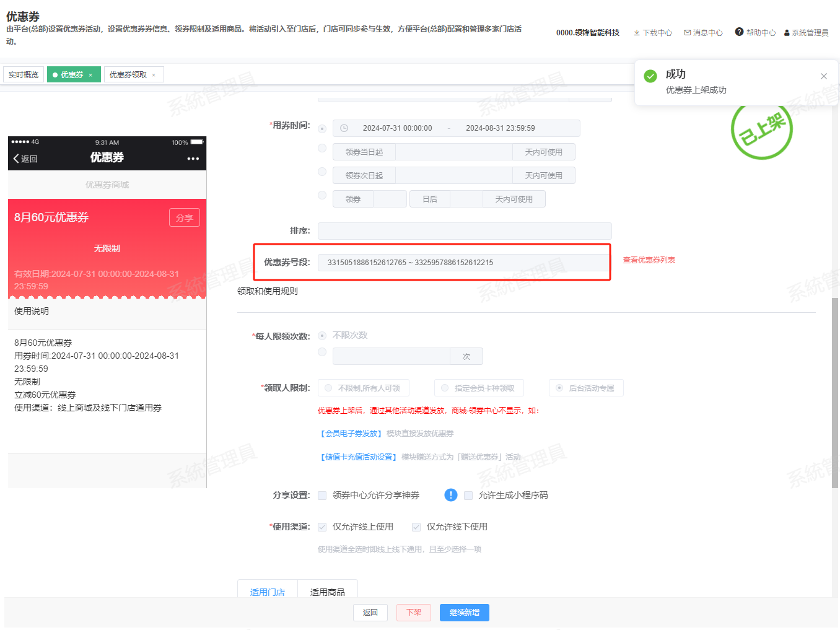
Task: Select the 领券次日起 radio option
Action: tap(322, 172)
